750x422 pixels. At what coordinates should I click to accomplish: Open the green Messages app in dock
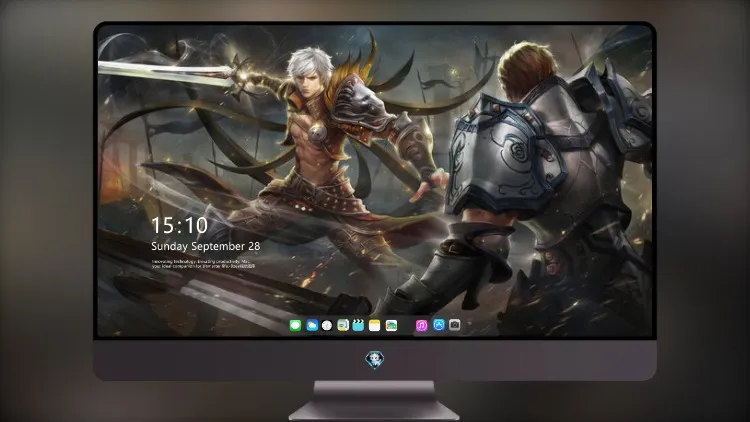coord(295,326)
